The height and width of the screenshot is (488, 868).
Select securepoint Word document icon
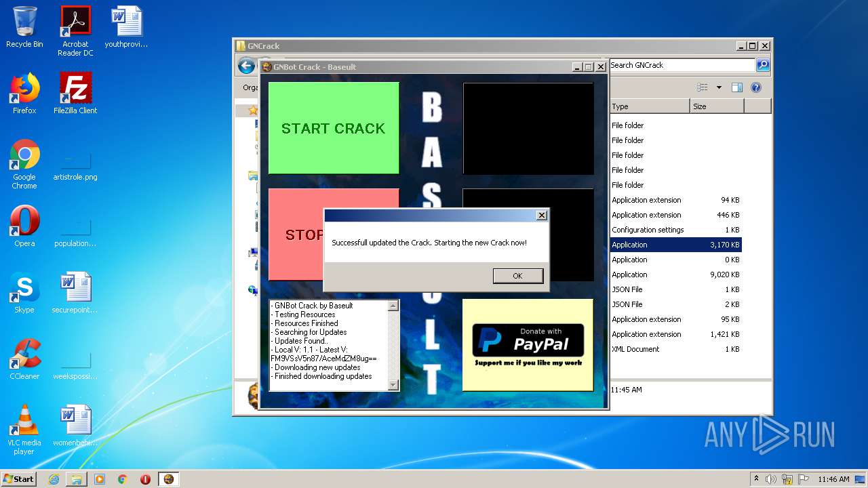click(x=75, y=293)
